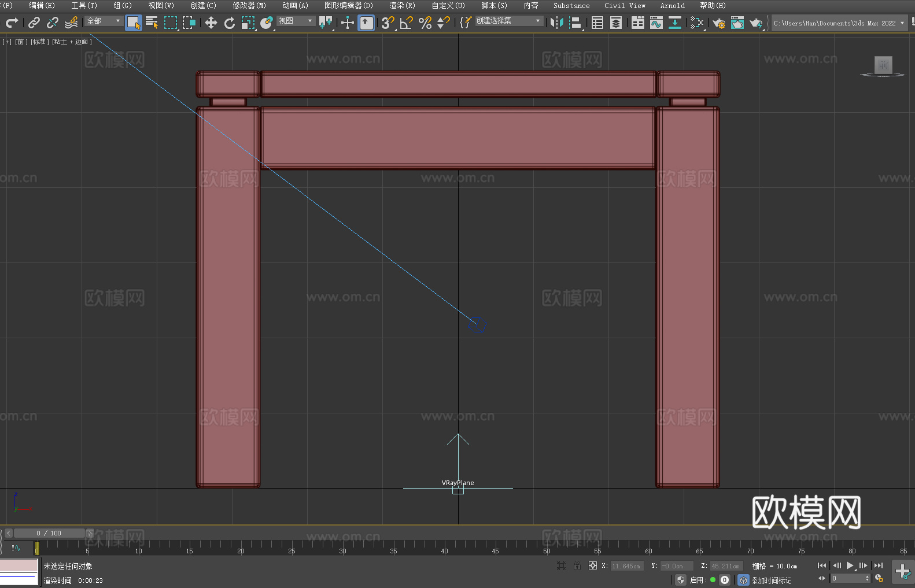Click [粘土 + 边面] display label
Screen dimensions: 915x588
pyautogui.click(x=72, y=42)
